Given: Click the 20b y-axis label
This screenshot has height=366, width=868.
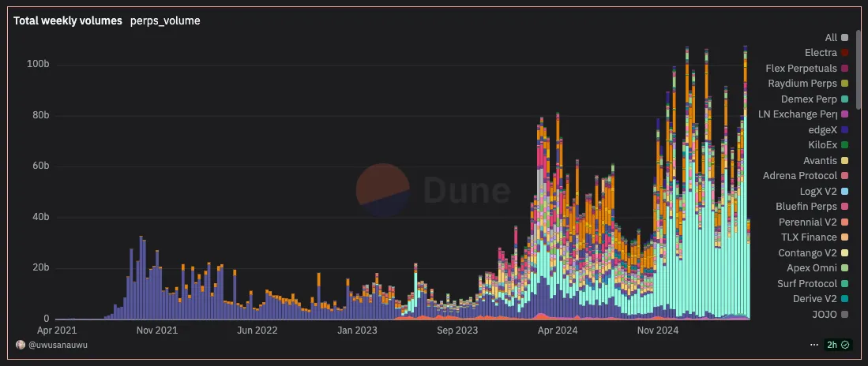Looking at the screenshot, I should point(39,268).
